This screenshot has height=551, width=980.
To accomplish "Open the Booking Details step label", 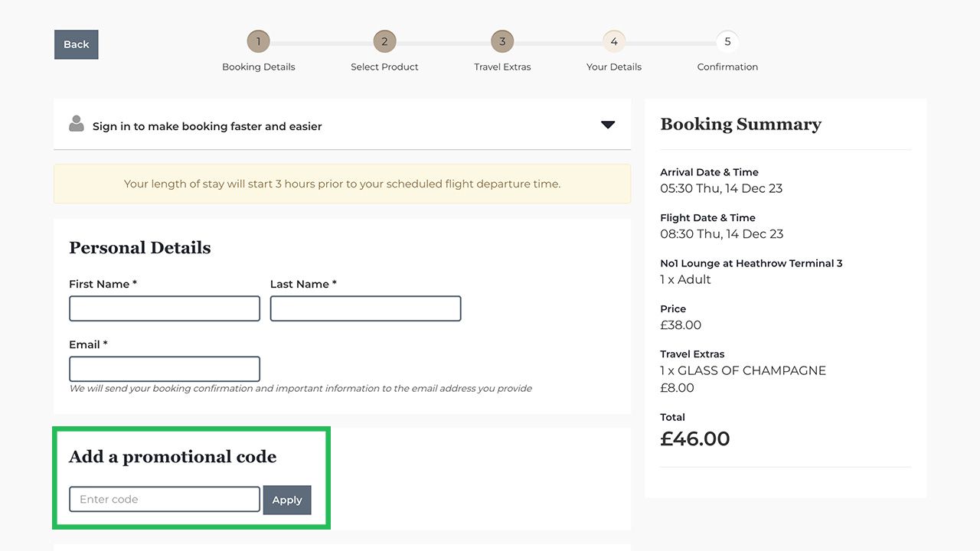I will 258,67.
